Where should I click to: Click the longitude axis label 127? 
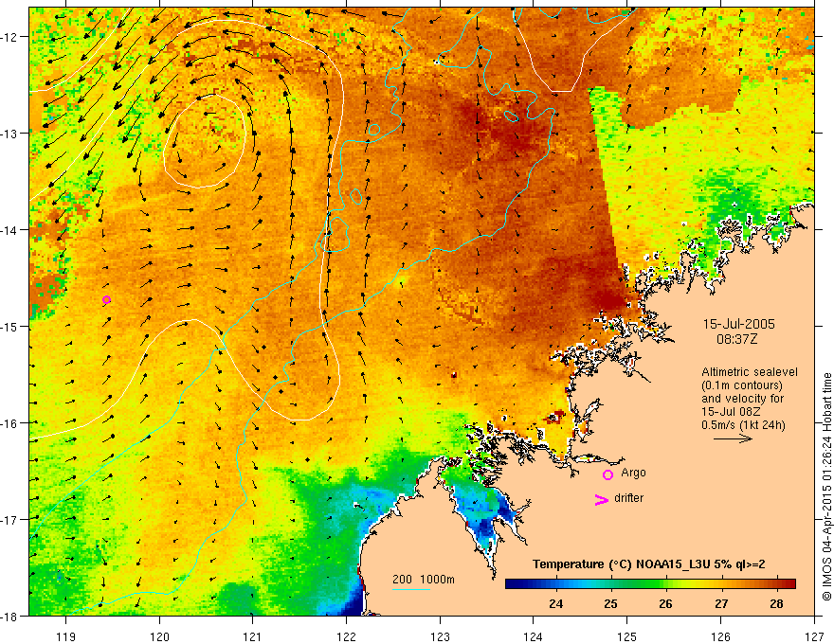tap(814, 636)
